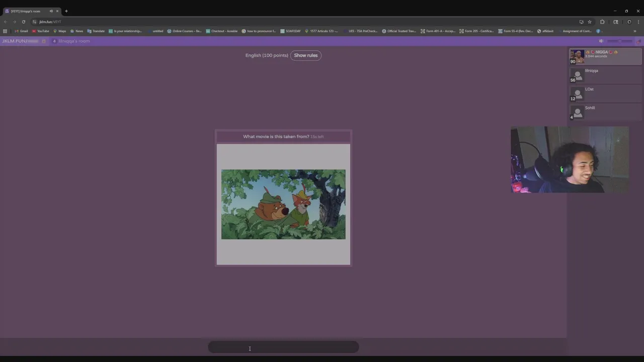The height and width of the screenshot is (362, 644).
Task: Close the lilniqqa's room browser tab
Action: click(x=57, y=11)
